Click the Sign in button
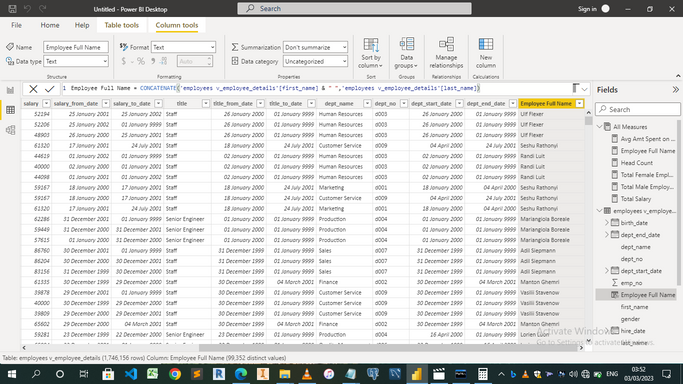 point(594,9)
